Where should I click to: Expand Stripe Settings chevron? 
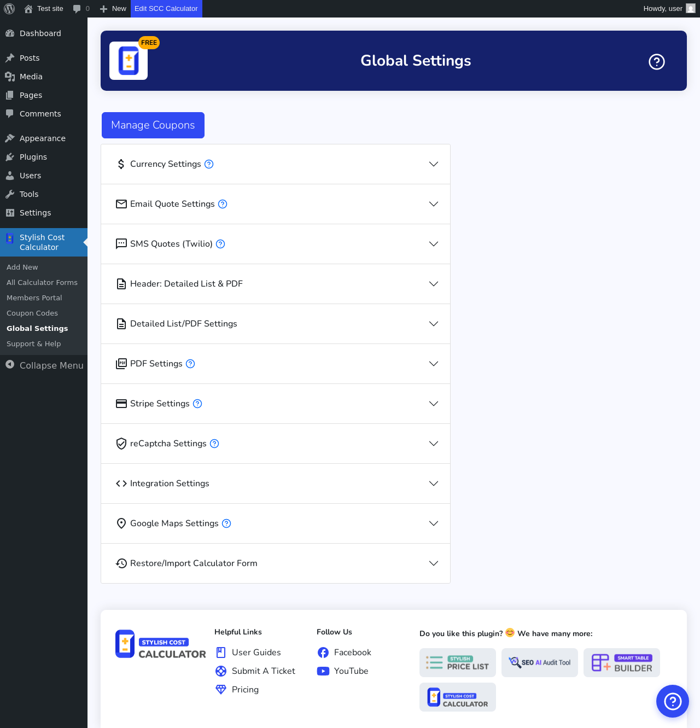click(x=434, y=404)
